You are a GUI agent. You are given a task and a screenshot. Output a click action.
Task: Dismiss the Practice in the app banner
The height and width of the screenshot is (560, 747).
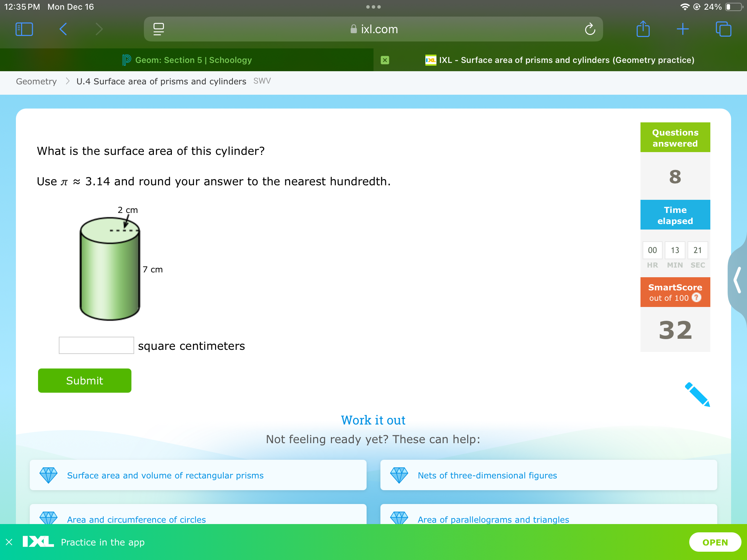tap(9, 542)
